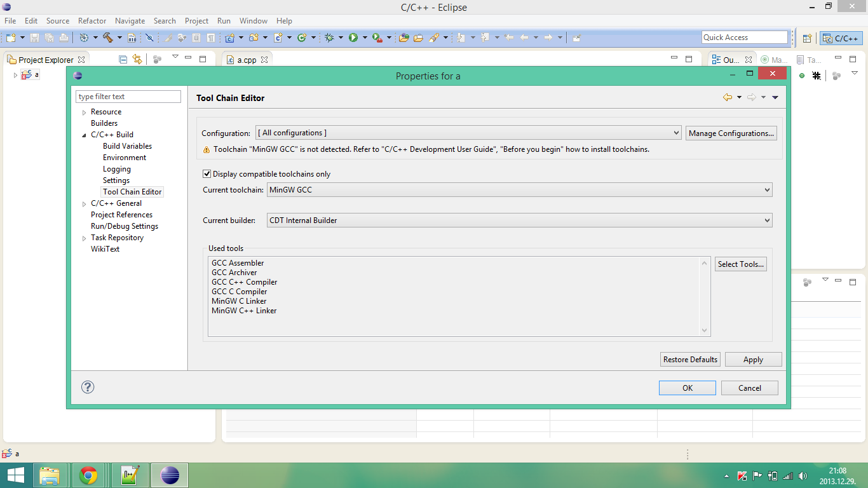This screenshot has width=868, height=488.
Task: Select WikiText in the tree
Action: [x=105, y=249]
